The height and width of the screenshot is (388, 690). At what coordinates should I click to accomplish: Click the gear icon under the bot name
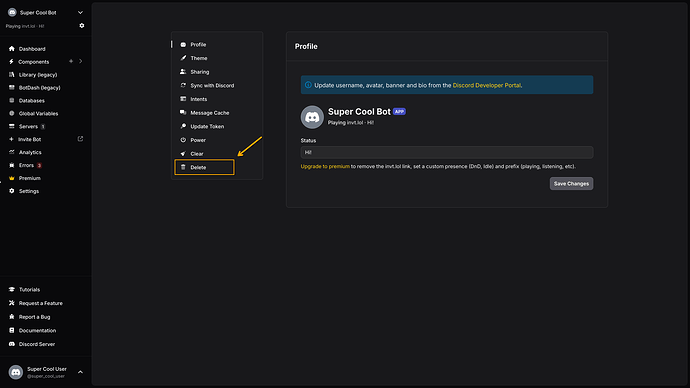pos(81,26)
